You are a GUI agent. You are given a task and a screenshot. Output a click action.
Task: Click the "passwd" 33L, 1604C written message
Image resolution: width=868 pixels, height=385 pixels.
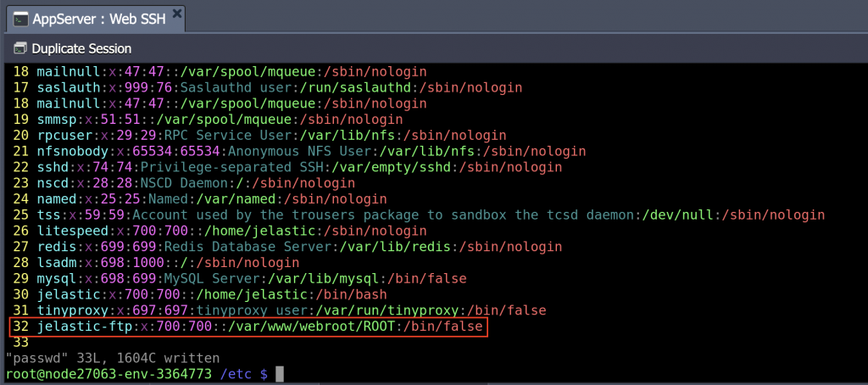pyautogui.click(x=113, y=359)
